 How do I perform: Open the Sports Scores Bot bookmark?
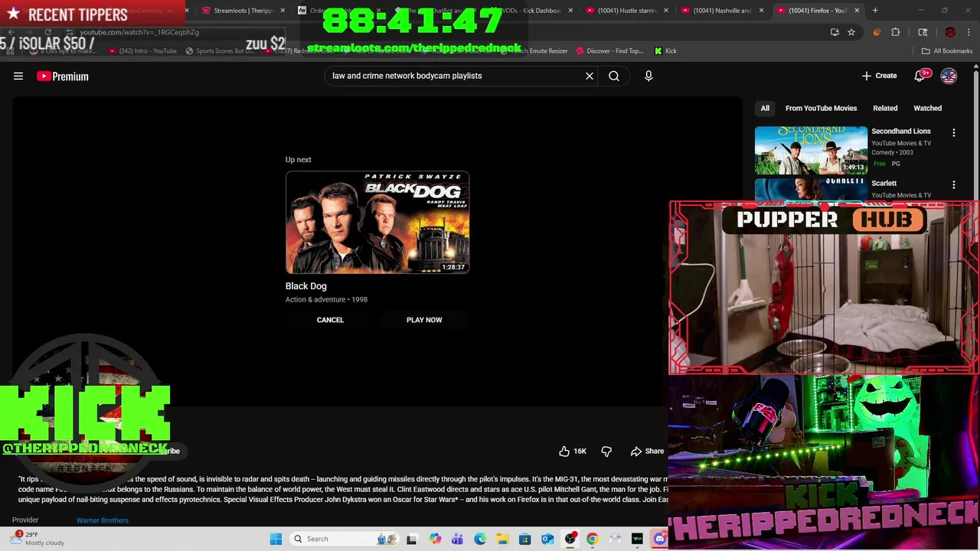tap(220, 51)
